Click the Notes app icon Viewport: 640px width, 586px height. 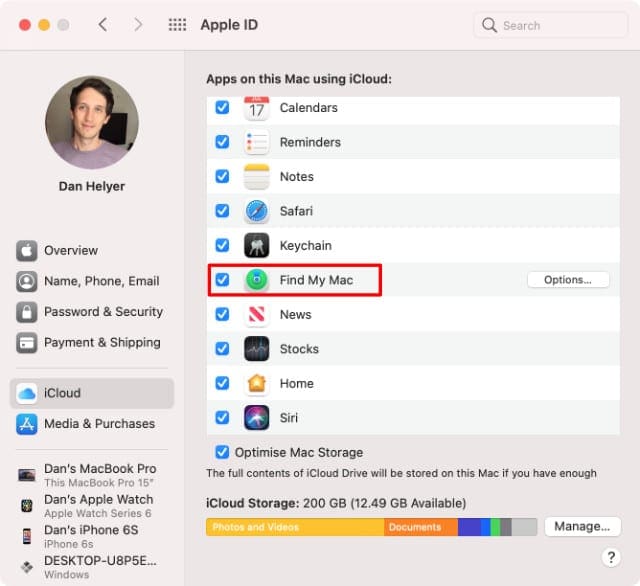[x=256, y=177]
